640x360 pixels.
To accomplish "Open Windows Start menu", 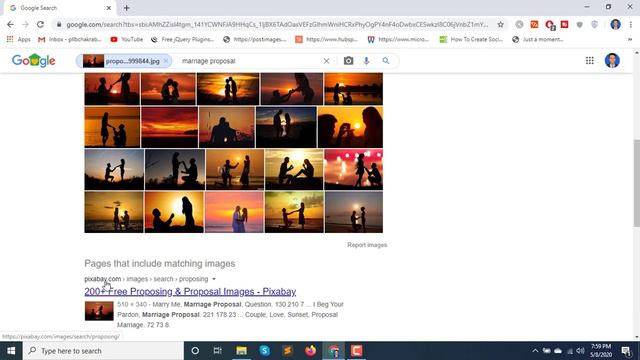I will coord(11,351).
